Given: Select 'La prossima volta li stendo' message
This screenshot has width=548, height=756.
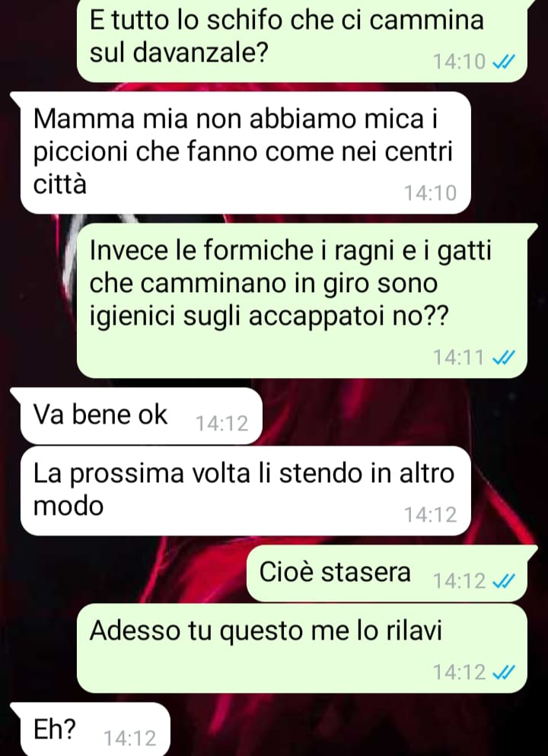Looking at the screenshot, I should point(246,491).
